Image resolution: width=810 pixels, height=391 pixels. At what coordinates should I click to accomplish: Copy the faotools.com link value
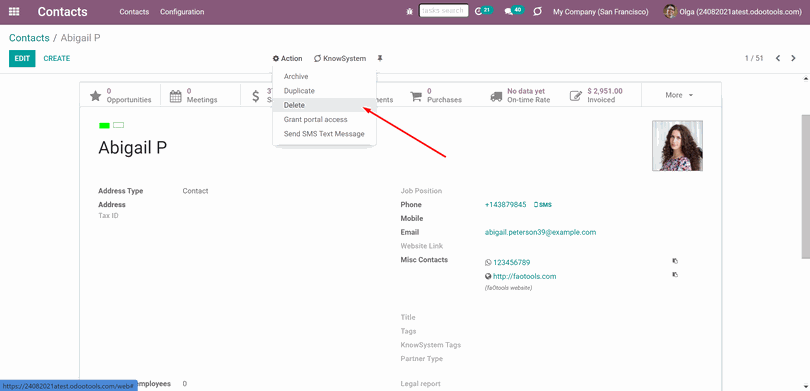tap(675, 275)
